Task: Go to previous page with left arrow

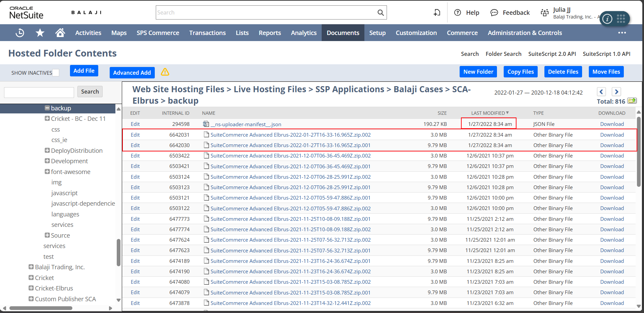Action: [601, 92]
